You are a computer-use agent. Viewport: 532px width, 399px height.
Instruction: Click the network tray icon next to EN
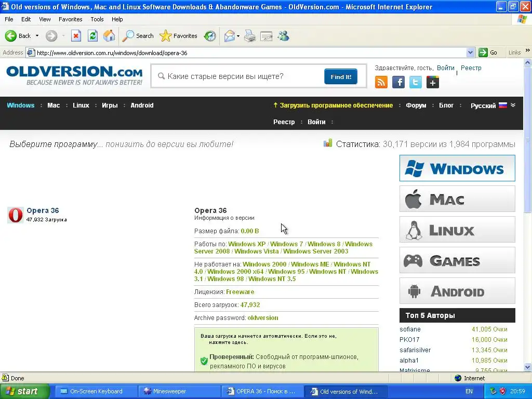(493, 391)
